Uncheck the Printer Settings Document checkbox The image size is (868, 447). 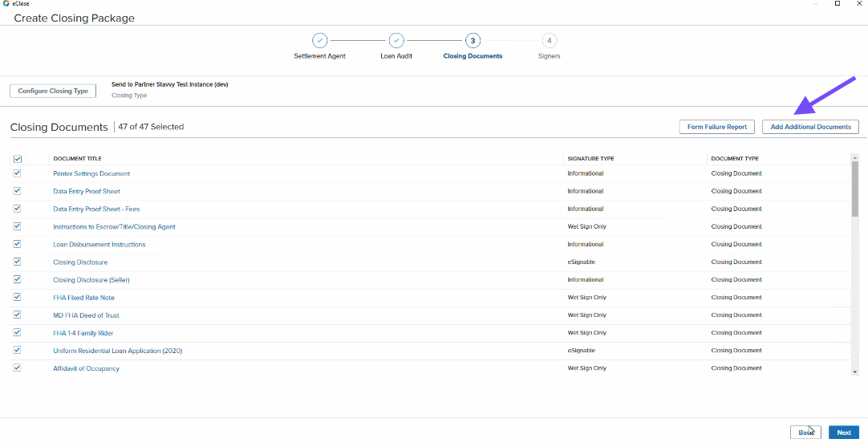[x=17, y=173]
